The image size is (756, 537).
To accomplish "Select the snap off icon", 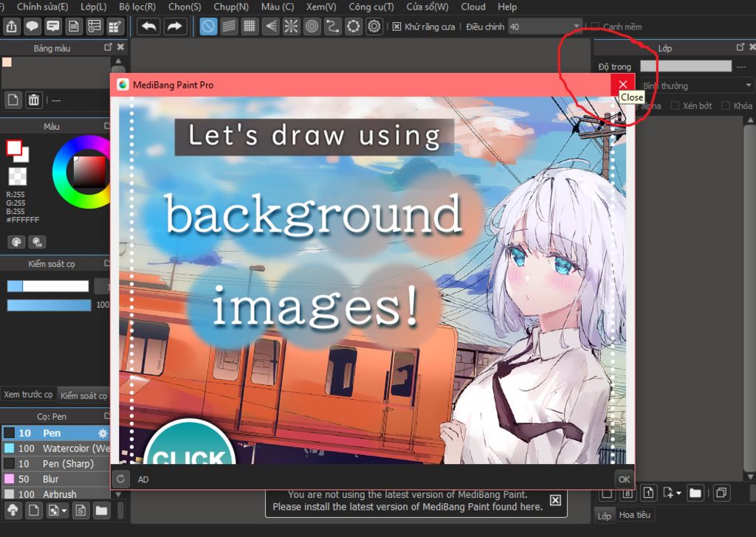I will coord(208,27).
